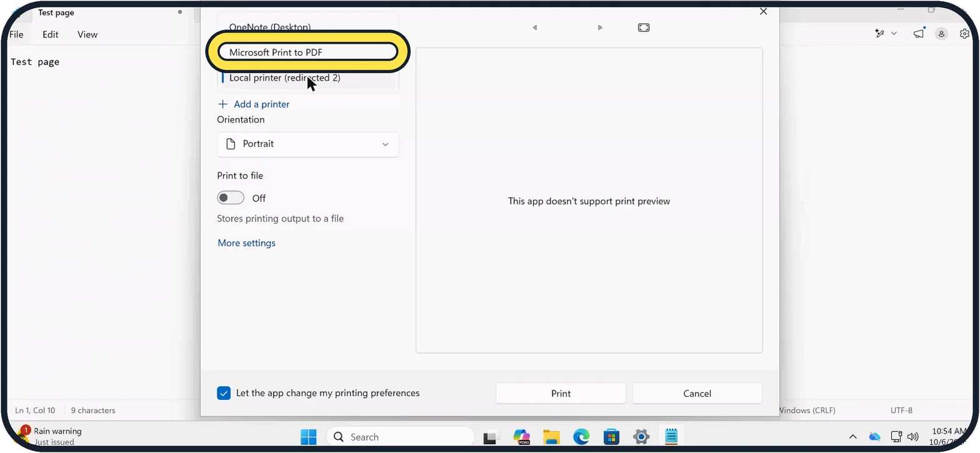Viewport: 980px width, 453px height.
Task: Open Notepad settings gear icon
Action: pyautogui.click(x=964, y=34)
